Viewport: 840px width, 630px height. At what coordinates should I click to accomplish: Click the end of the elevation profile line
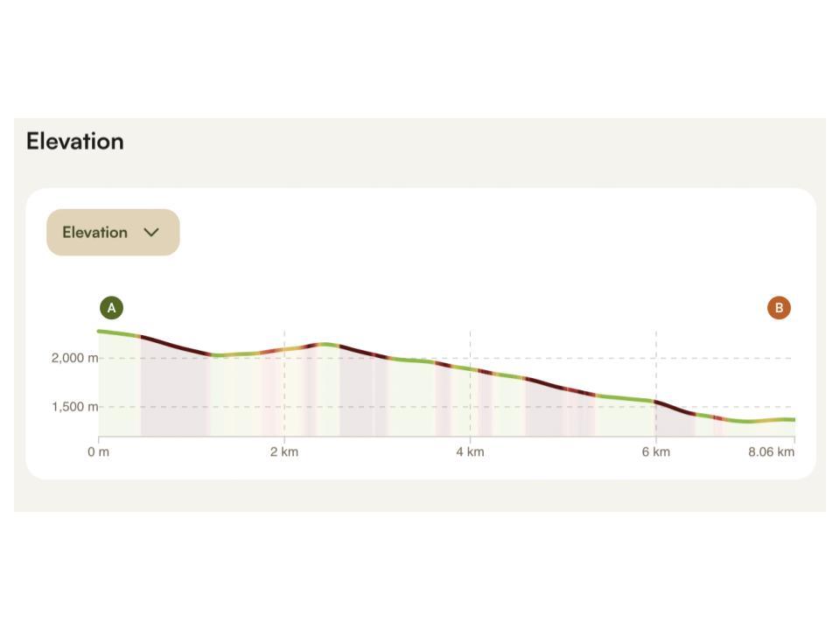(793, 420)
